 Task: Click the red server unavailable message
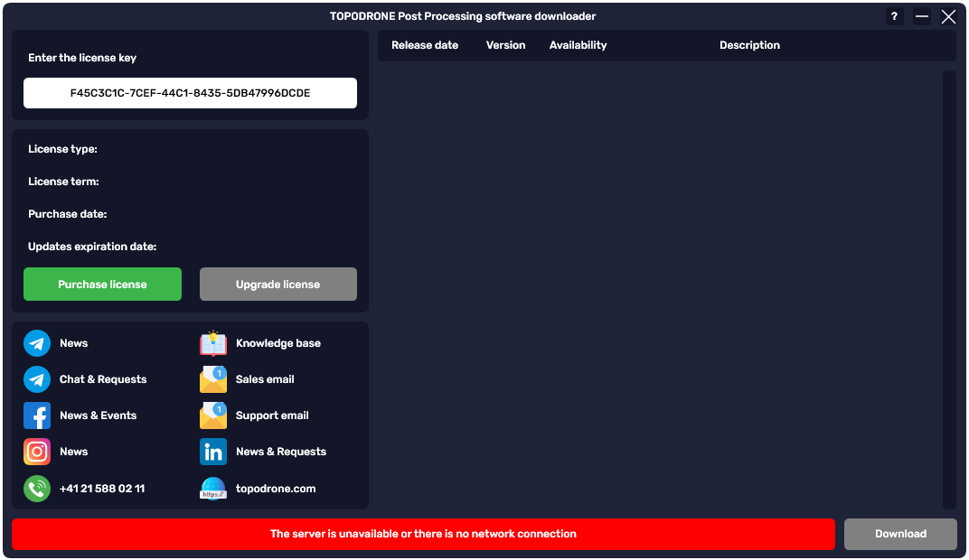click(423, 534)
